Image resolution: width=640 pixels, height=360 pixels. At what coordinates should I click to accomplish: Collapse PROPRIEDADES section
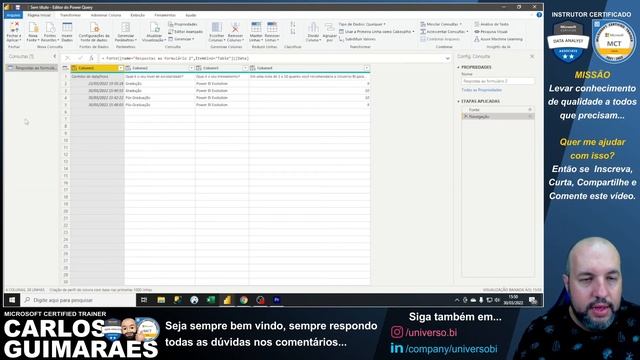click(x=458, y=67)
